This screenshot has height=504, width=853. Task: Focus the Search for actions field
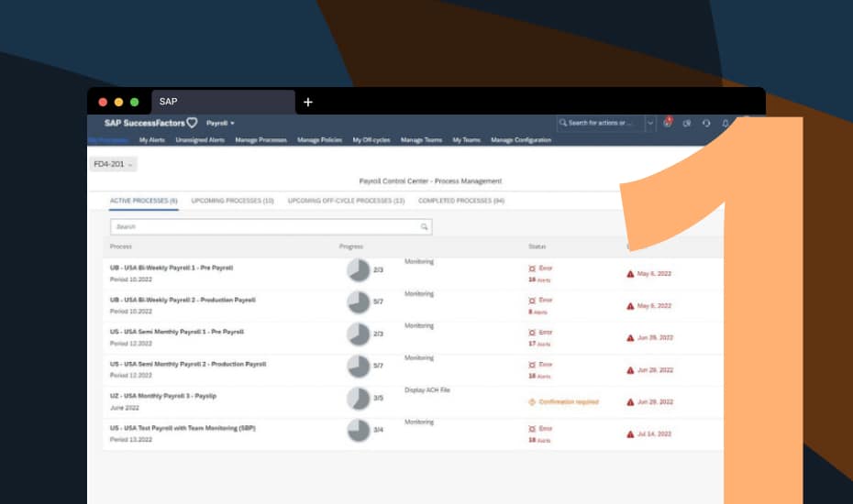(601, 123)
